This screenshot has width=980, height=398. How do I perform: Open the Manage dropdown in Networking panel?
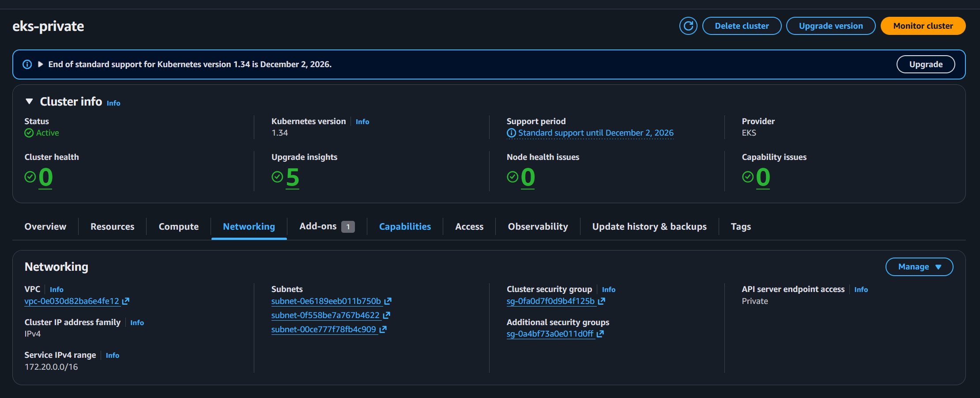[x=920, y=266]
